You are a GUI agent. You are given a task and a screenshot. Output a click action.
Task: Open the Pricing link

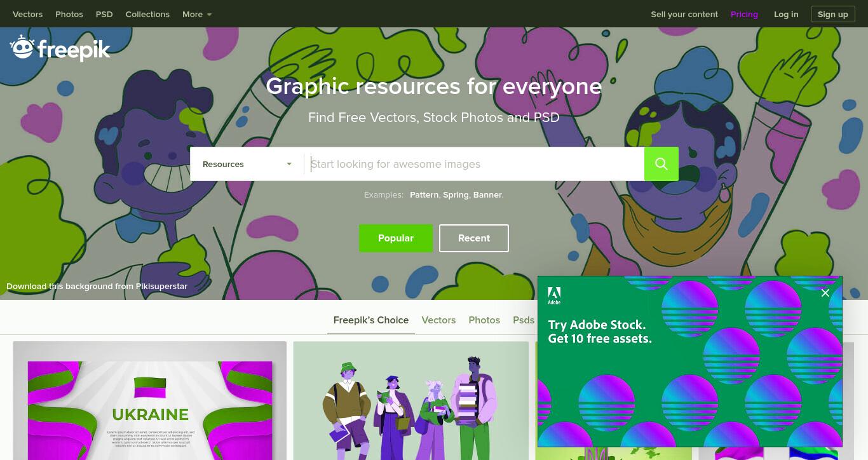(744, 14)
